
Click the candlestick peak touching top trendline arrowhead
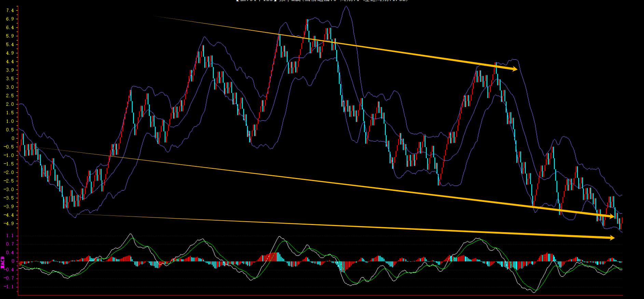(495, 65)
